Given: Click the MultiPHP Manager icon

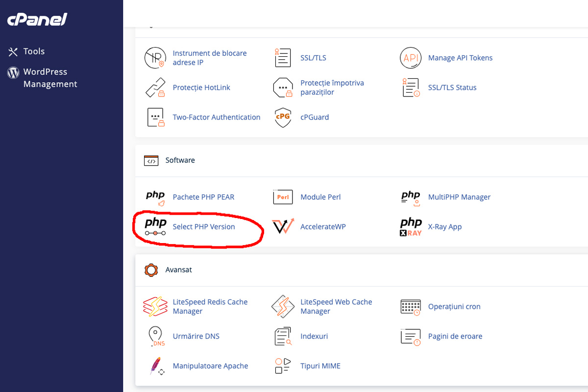Looking at the screenshot, I should 411,197.
